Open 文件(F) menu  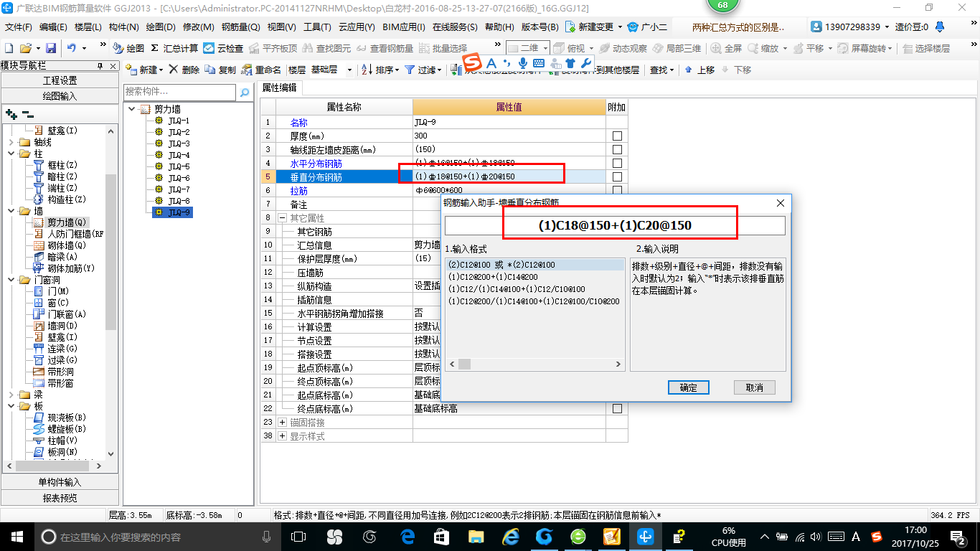[19, 27]
